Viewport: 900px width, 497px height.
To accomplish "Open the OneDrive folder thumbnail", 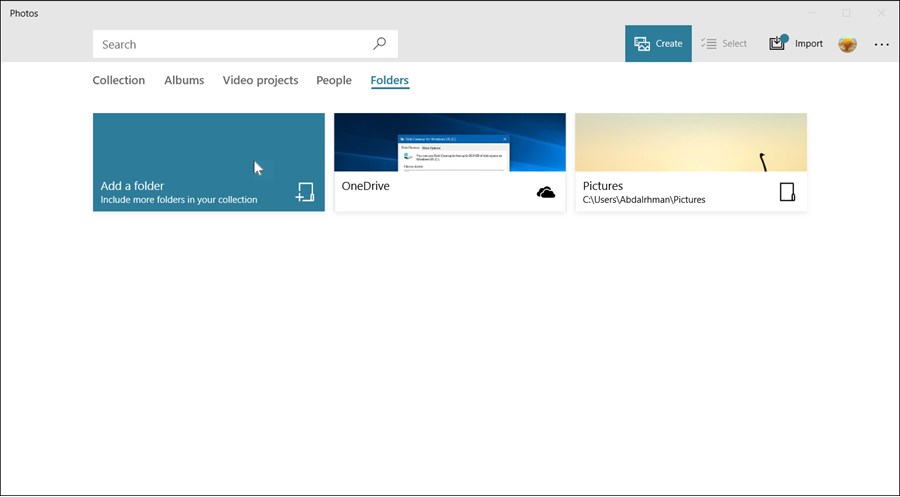I will coord(450,142).
